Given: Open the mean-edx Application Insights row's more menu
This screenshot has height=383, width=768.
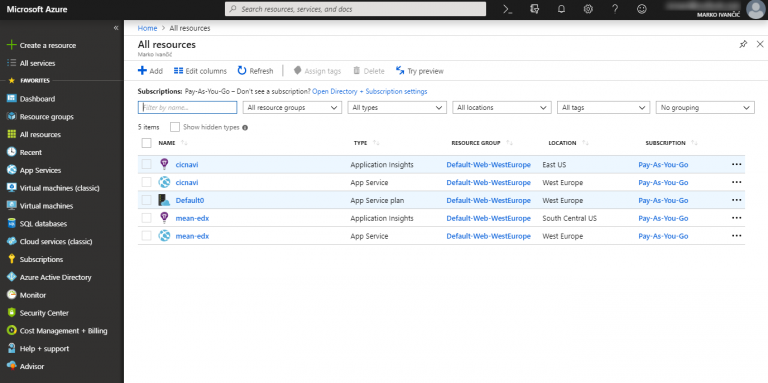Looking at the screenshot, I should click(x=736, y=218).
